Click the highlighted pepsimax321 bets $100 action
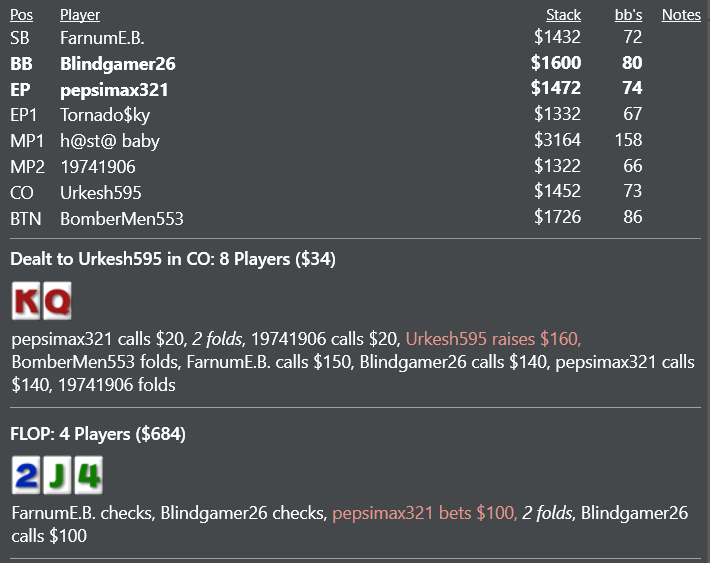 coord(425,513)
